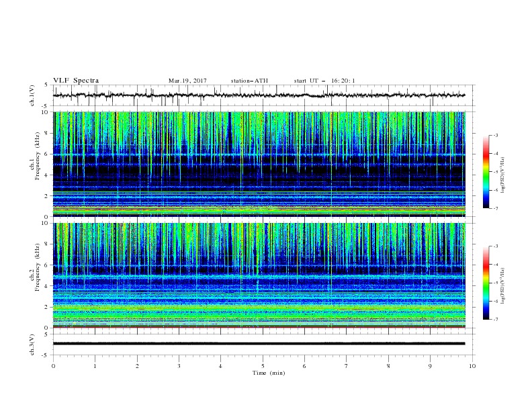The height and width of the screenshot is (411, 532).
Task: Click the "2" kHz tick on ch.2 axis
Action: point(47,307)
